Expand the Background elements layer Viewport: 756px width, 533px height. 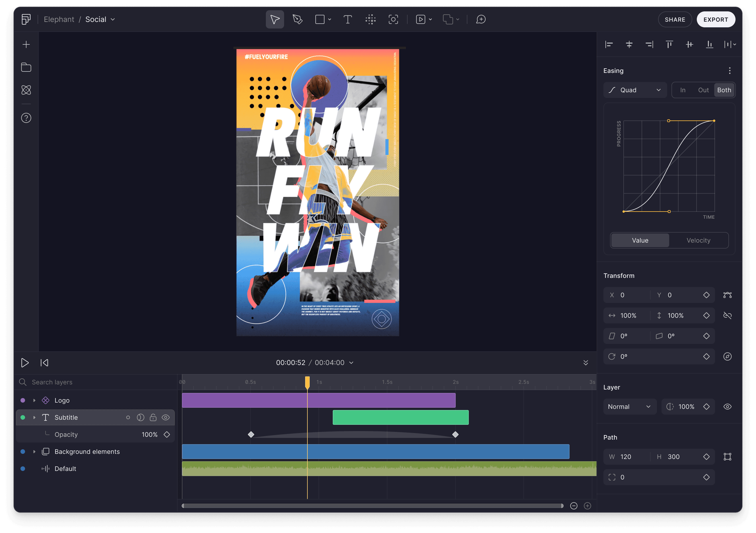click(34, 452)
